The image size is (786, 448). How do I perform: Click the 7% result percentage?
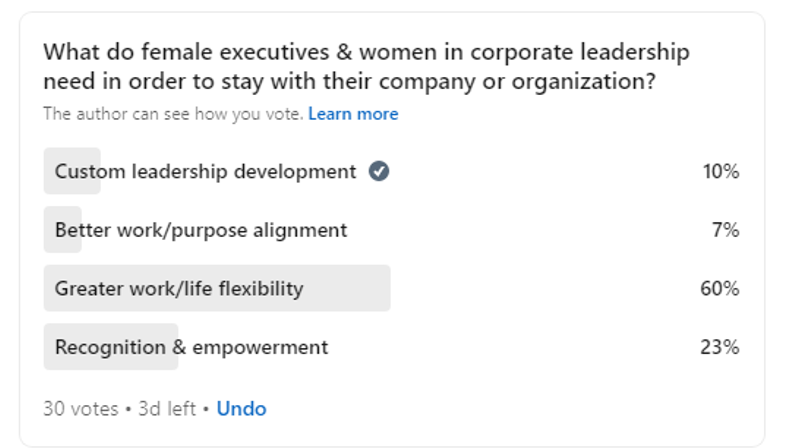(725, 230)
